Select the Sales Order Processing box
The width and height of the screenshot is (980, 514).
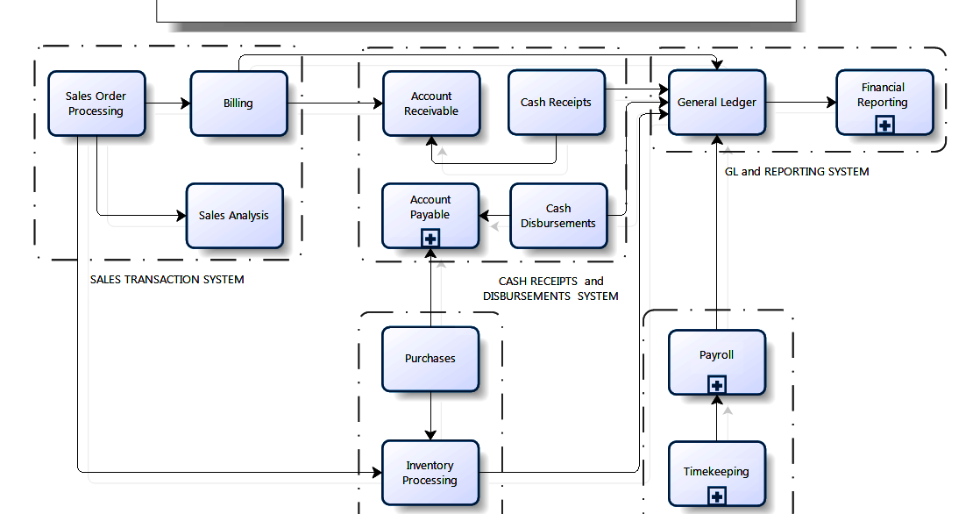click(x=97, y=104)
